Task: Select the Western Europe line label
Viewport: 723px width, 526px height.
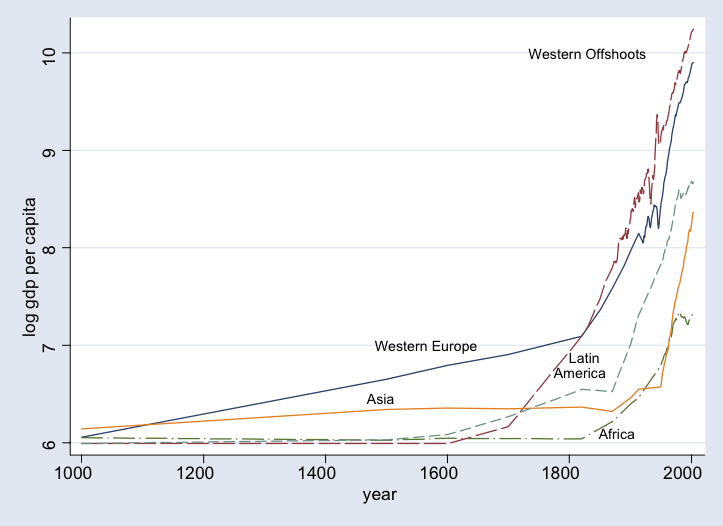Action: (x=425, y=346)
